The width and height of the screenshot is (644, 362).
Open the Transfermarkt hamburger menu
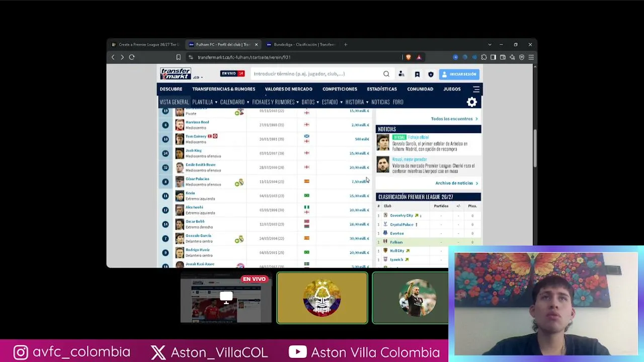pyautogui.click(x=476, y=89)
